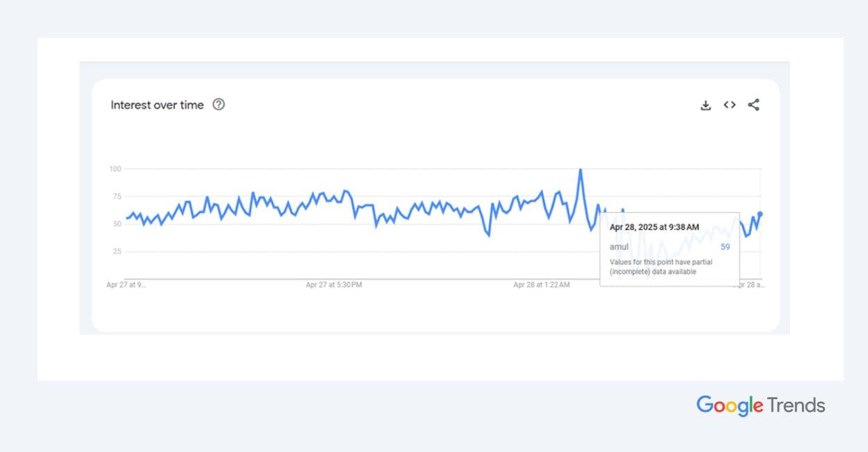Open the help icon beside Interest over time
This screenshot has width=868, height=452.
[218, 105]
